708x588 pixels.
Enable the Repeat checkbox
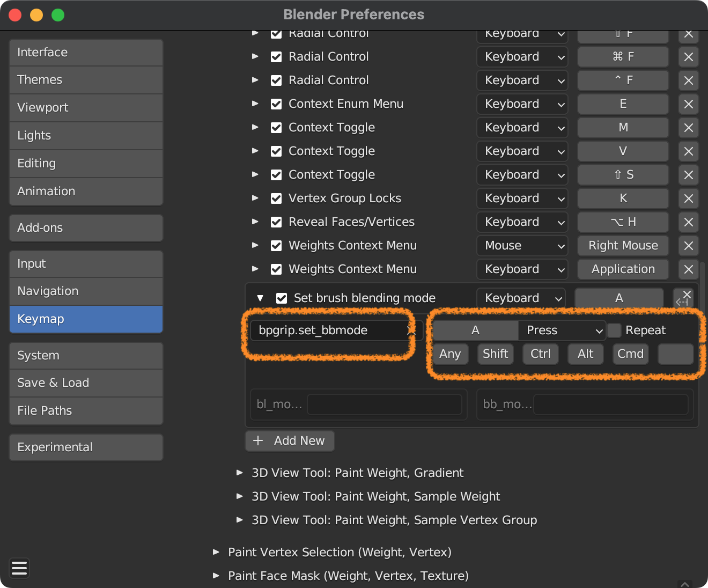click(x=615, y=330)
